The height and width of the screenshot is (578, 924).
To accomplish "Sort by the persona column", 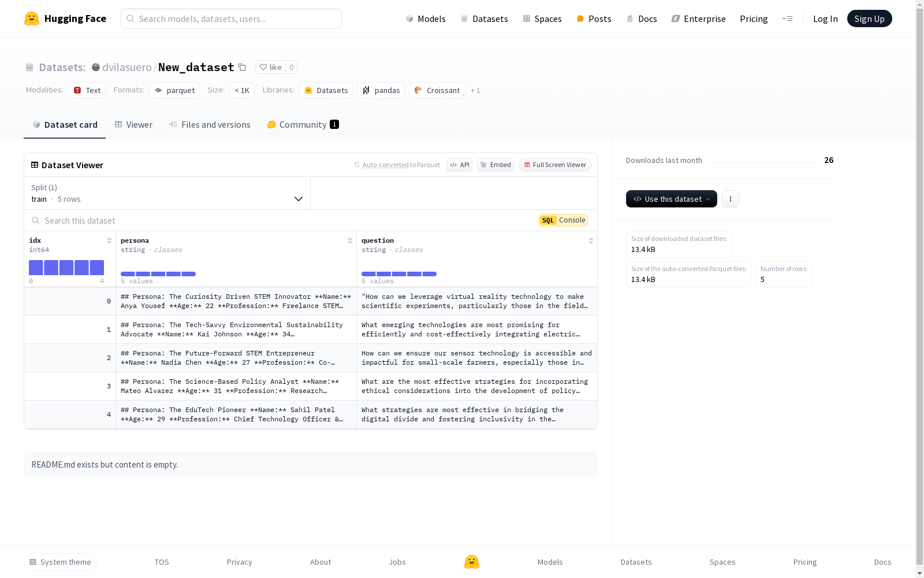I will pos(350,240).
